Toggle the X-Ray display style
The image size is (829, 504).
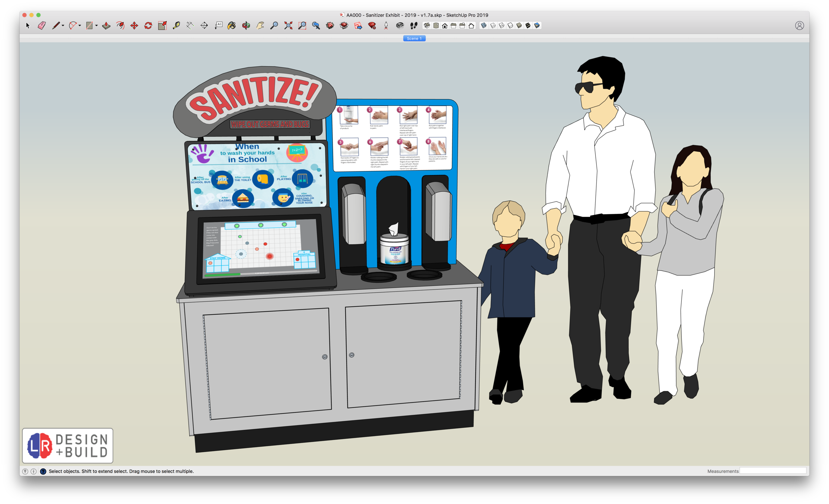coord(484,25)
